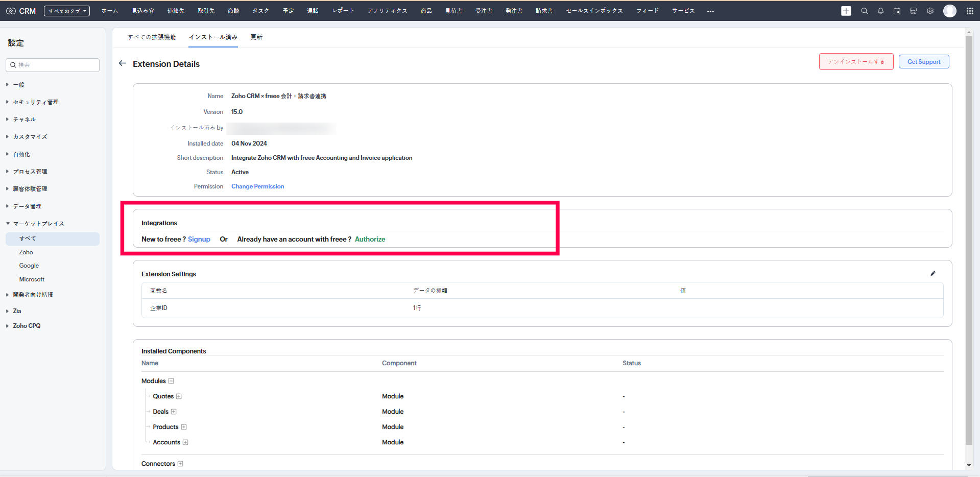Viewport: 980px width, 477px height.
Task: Collapse the Modules group minus icon
Action: pyautogui.click(x=171, y=381)
